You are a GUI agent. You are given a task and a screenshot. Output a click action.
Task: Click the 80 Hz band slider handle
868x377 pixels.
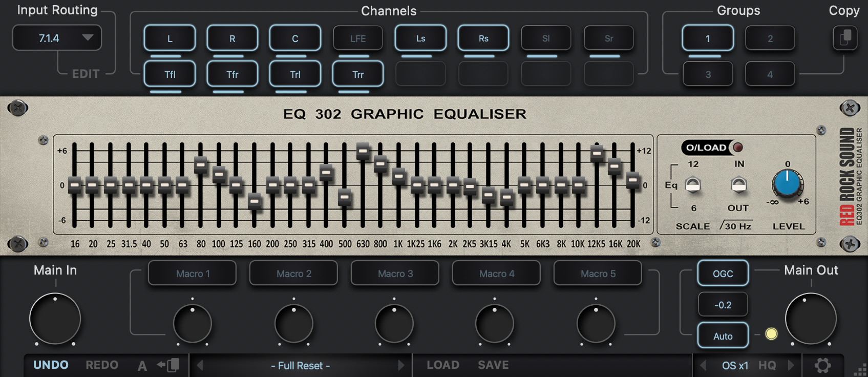click(201, 165)
